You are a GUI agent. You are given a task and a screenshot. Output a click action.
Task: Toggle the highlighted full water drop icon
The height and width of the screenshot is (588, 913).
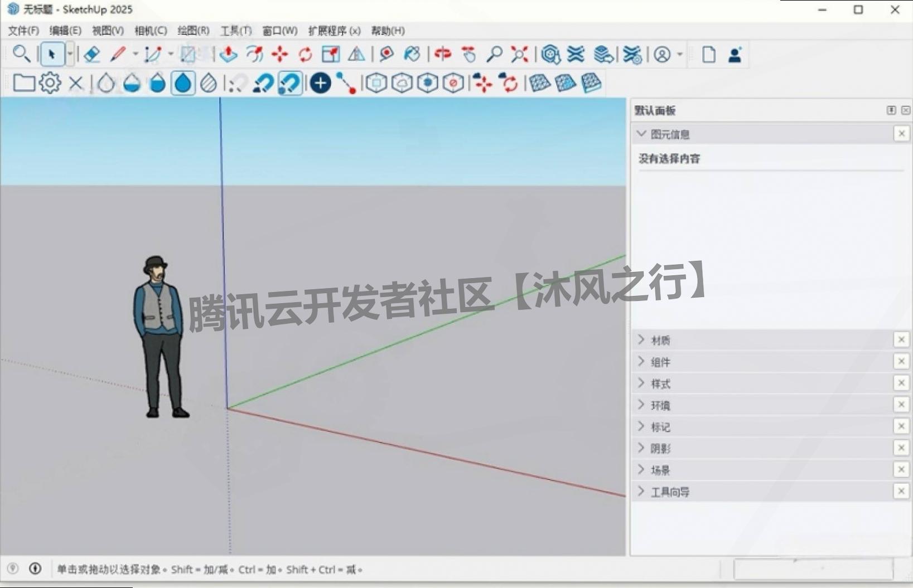183,84
